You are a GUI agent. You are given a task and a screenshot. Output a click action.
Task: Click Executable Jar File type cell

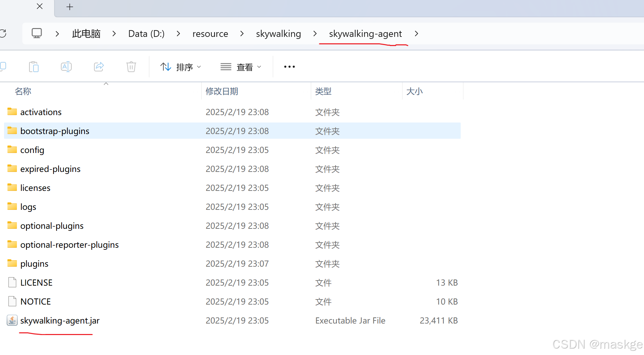tap(350, 320)
